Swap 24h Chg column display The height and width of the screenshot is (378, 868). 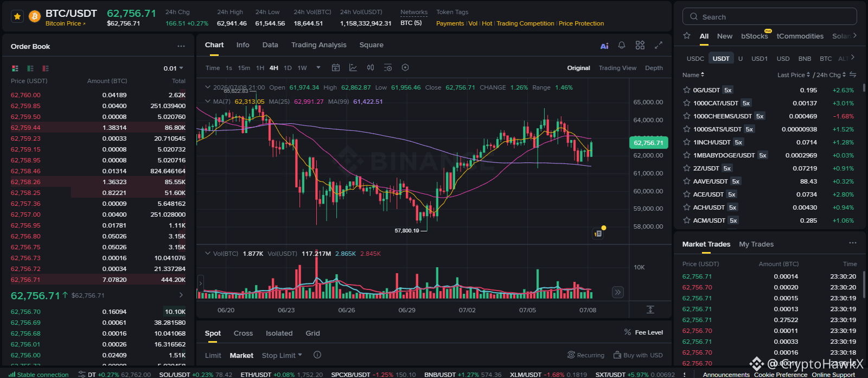click(853, 74)
